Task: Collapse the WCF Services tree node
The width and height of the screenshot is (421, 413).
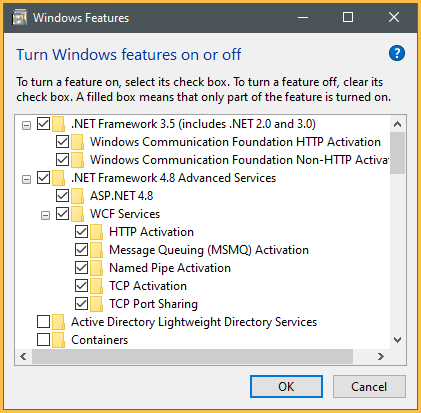Action: [45, 216]
